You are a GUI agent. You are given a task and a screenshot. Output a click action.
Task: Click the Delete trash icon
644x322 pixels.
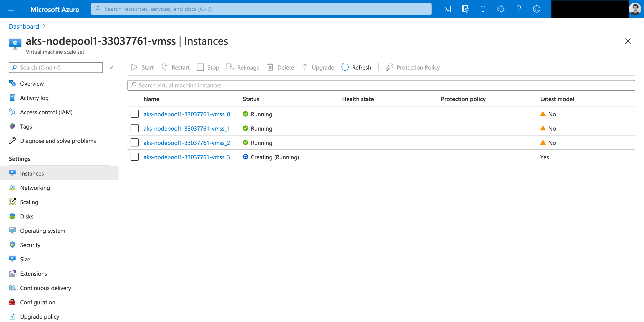point(270,67)
